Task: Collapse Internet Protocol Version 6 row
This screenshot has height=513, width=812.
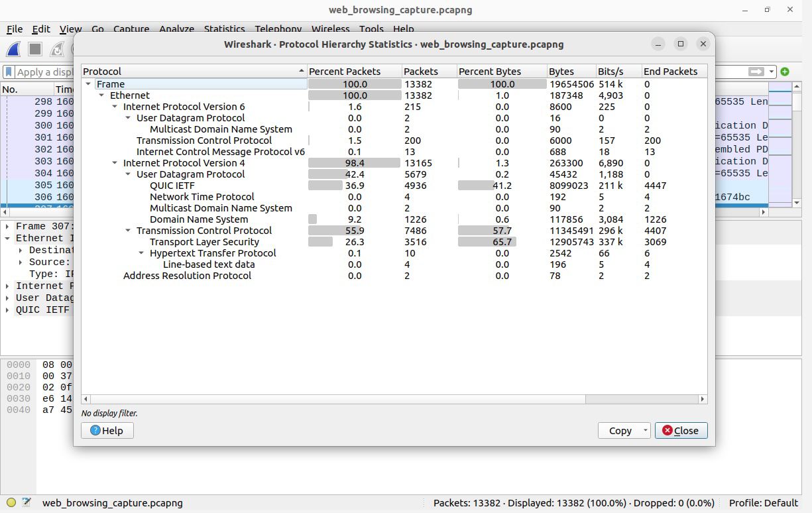Action: [115, 107]
